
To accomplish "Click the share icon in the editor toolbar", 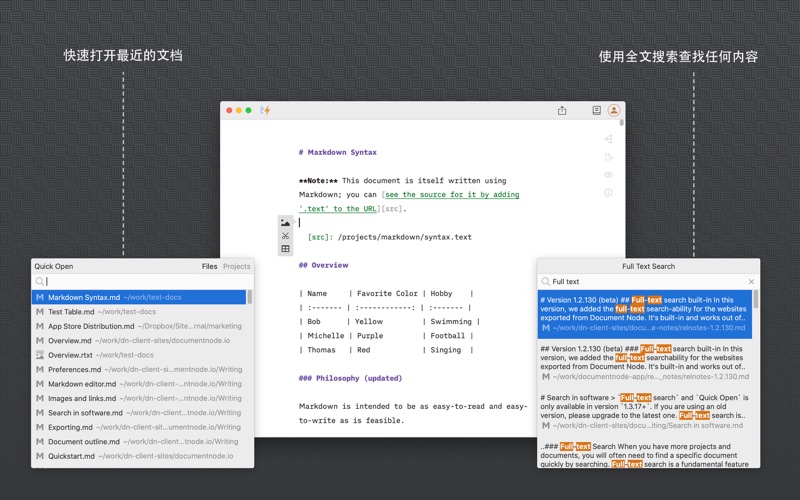I will click(562, 110).
